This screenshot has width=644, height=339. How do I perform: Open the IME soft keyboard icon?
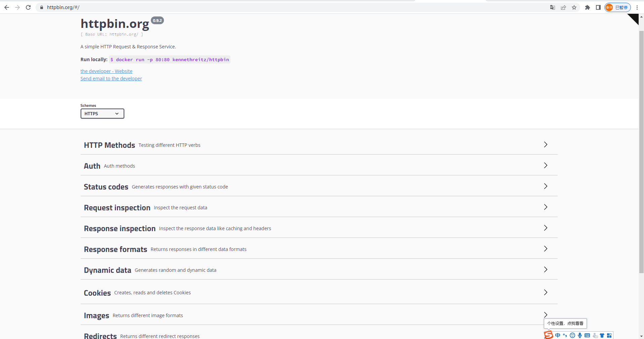(587, 335)
